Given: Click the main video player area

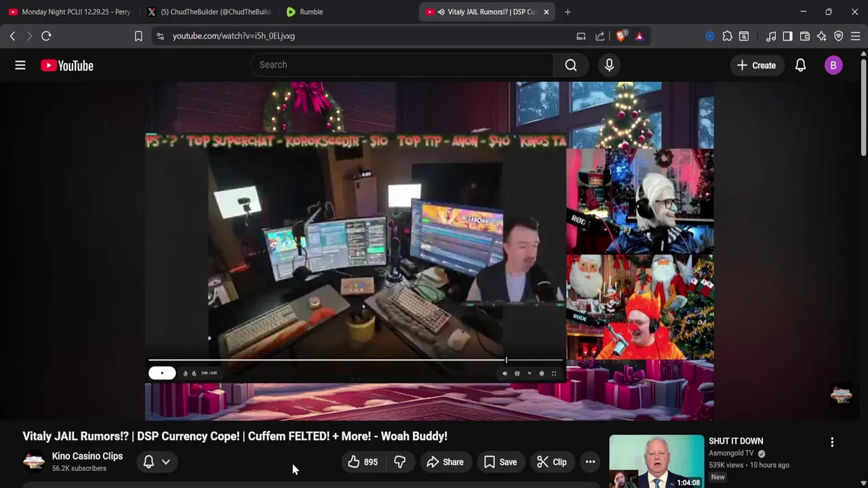Looking at the screenshot, I should pos(429,251).
